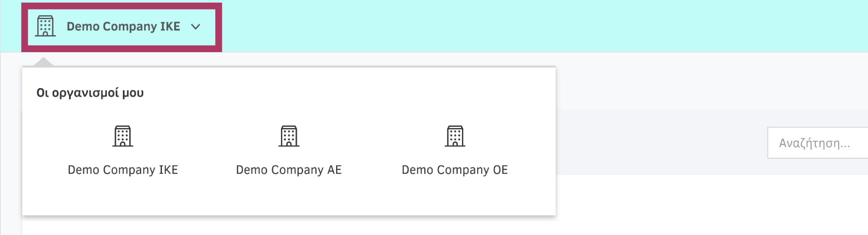
Task: Select Demo Company IKE label in the list
Action: click(x=123, y=170)
